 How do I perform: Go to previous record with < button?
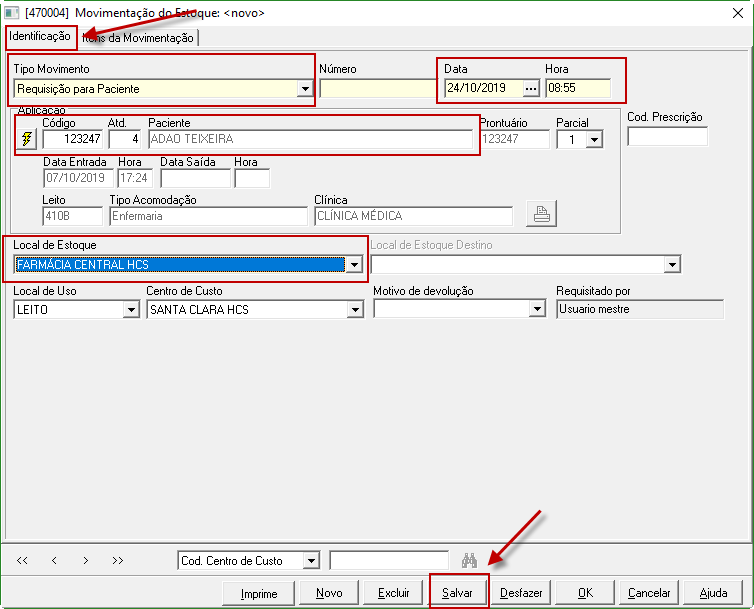54,560
